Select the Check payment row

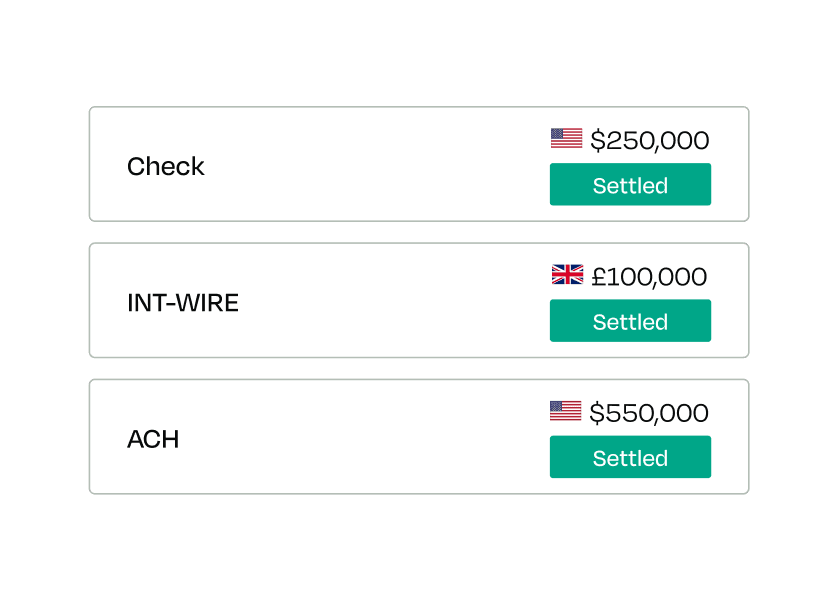click(165, 167)
